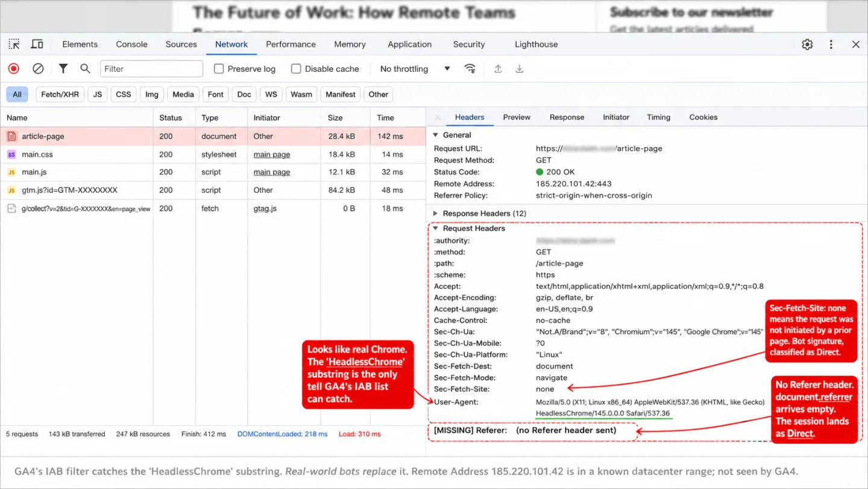Stop recording network log with red record button

[x=13, y=69]
